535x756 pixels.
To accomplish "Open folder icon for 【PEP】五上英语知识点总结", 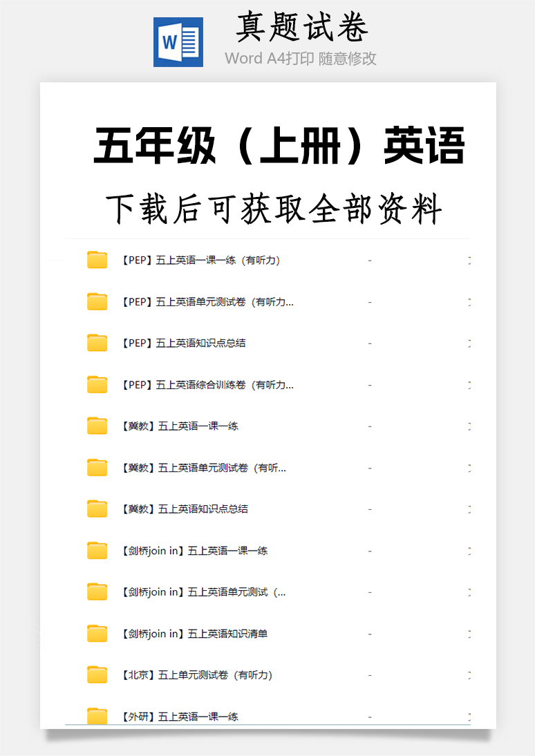I will (97, 343).
